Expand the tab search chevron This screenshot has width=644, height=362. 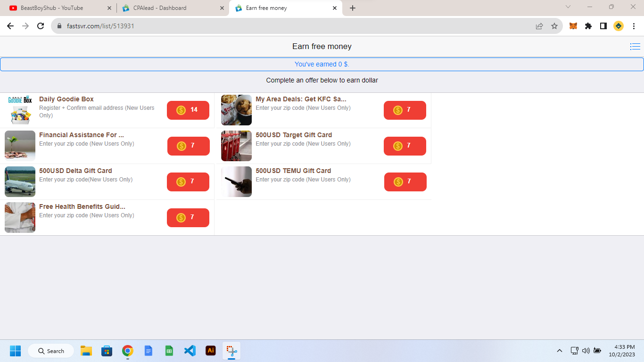[x=568, y=7]
